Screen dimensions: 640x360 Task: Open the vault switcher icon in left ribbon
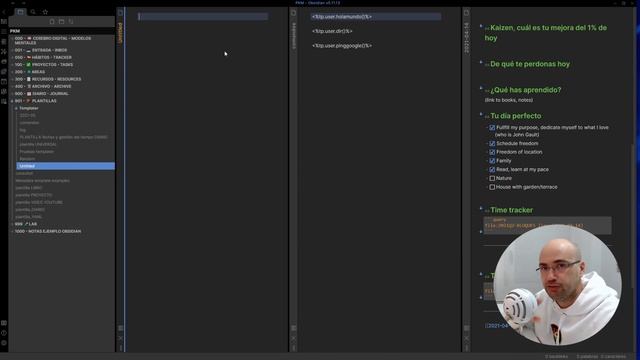(x=4, y=323)
